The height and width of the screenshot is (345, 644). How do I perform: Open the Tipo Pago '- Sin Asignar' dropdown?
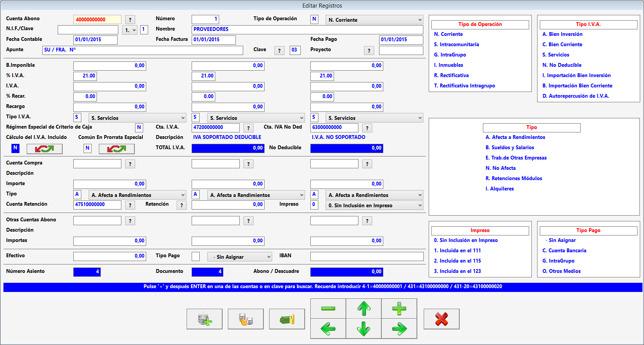pos(240,257)
